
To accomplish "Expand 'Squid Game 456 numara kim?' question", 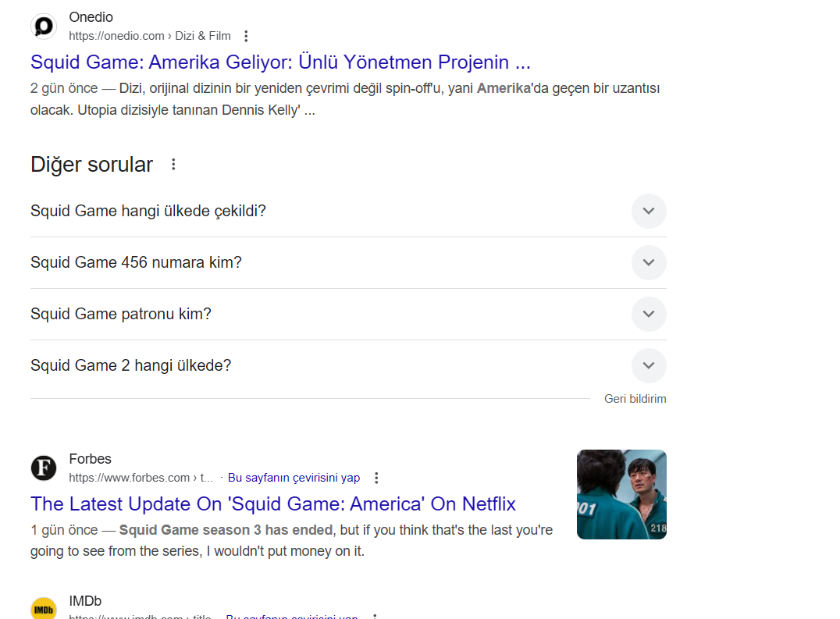I will pyautogui.click(x=649, y=262).
